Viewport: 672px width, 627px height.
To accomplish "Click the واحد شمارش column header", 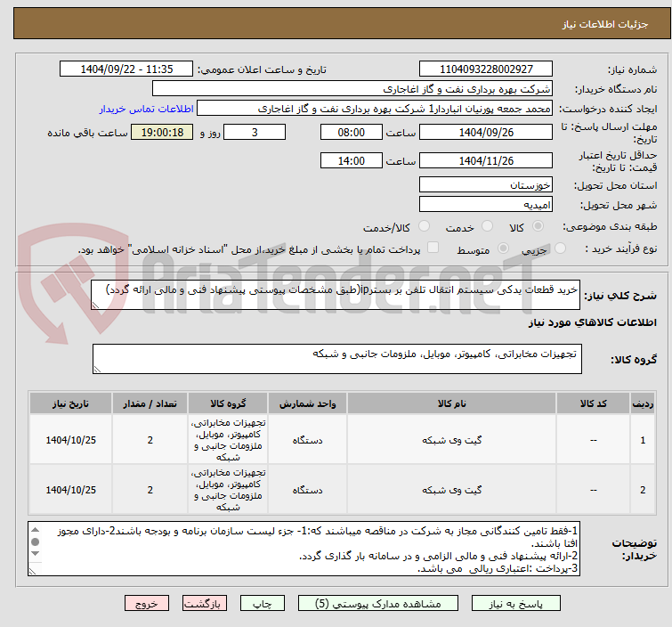I will coord(307,403).
